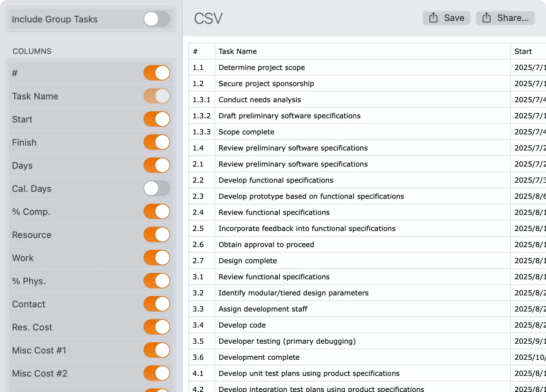Disable the Res. Cost column
This screenshot has height=392, width=546.
(x=156, y=327)
